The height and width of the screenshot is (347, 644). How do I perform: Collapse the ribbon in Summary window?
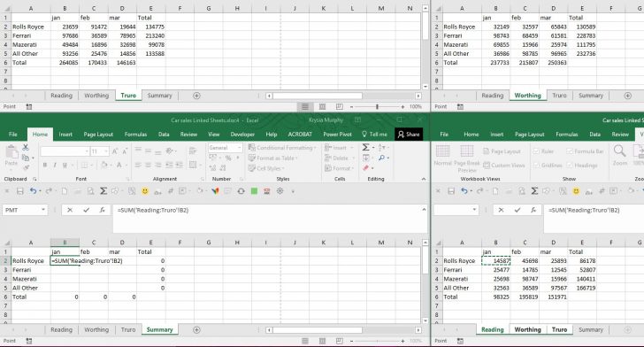coord(424,179)
